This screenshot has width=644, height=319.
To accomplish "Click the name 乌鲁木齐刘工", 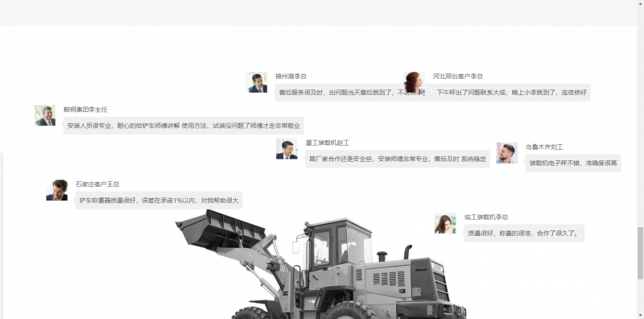I will 544,147.
